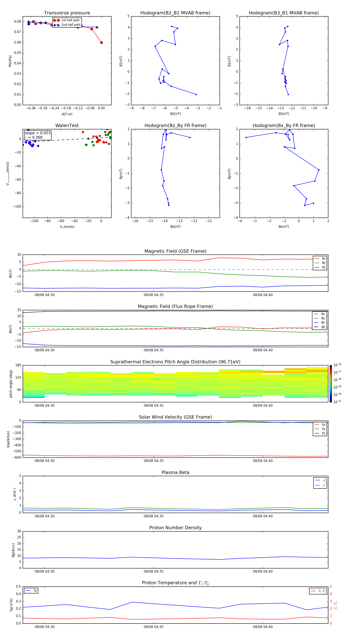Click the 'B2(nT)' x-axis label
The image size is (351, 644).
click(x=175, y=114)
